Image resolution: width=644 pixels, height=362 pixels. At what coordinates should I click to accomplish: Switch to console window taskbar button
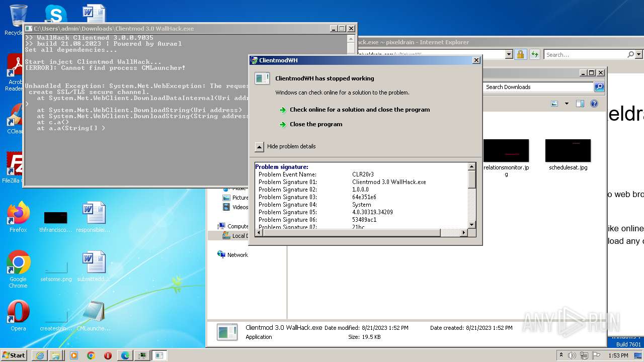pyautogui.click(x=142, y=355)
